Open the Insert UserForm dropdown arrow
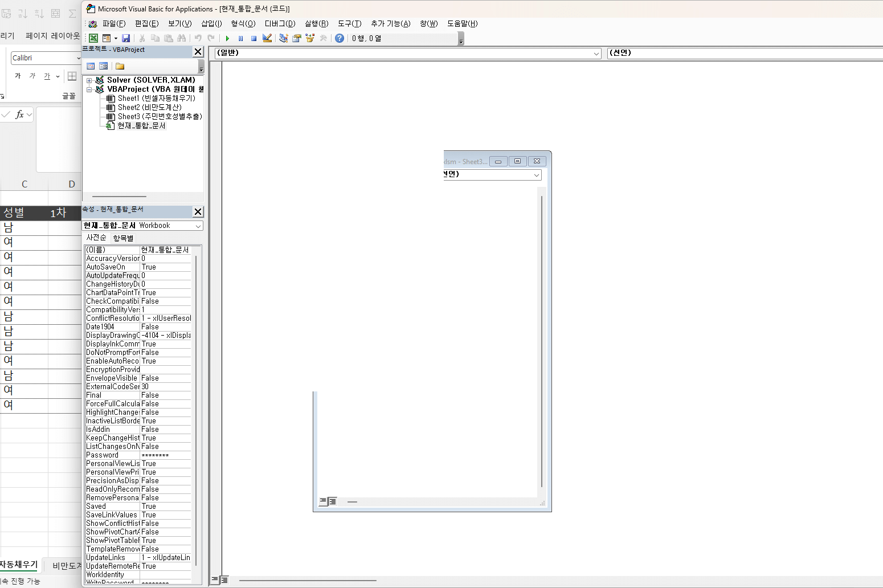 (116, 38)
